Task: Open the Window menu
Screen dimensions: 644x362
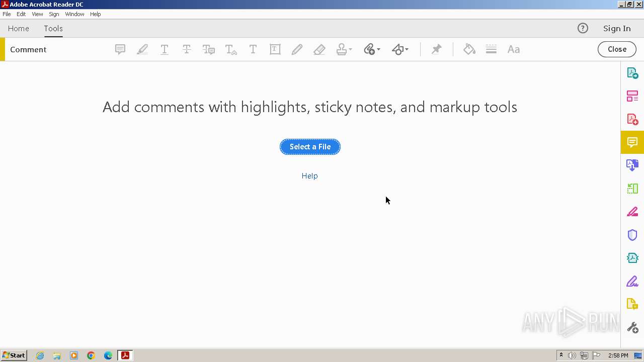Action: click(x=74, y=14)
